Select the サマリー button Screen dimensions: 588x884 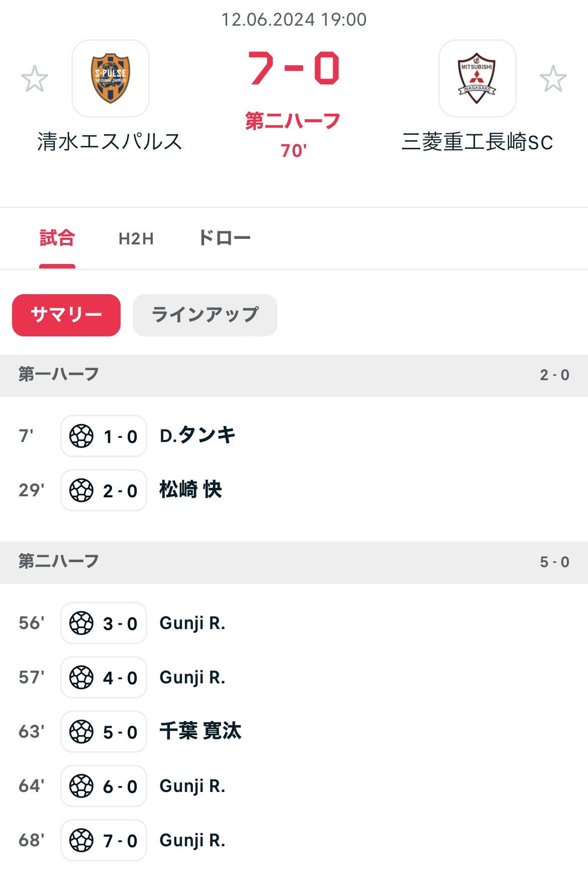[66, 315]
